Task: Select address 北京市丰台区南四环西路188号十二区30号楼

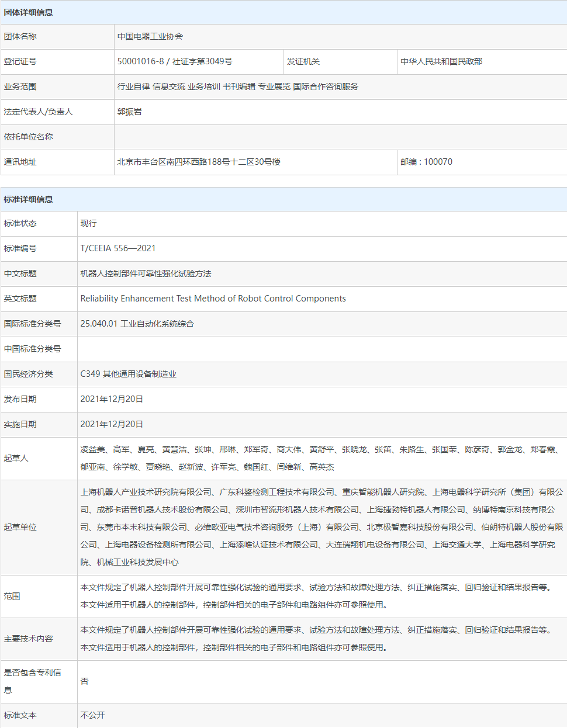Action: 199,162
